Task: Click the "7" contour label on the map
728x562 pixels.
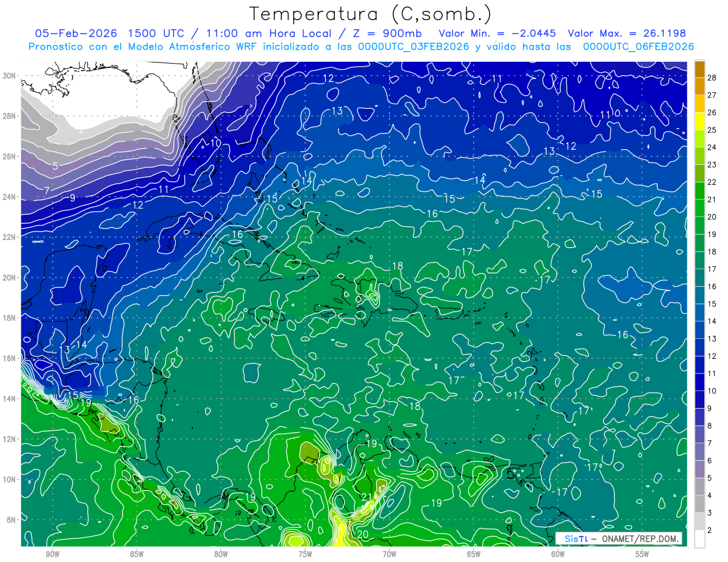Action: point(47,191)
